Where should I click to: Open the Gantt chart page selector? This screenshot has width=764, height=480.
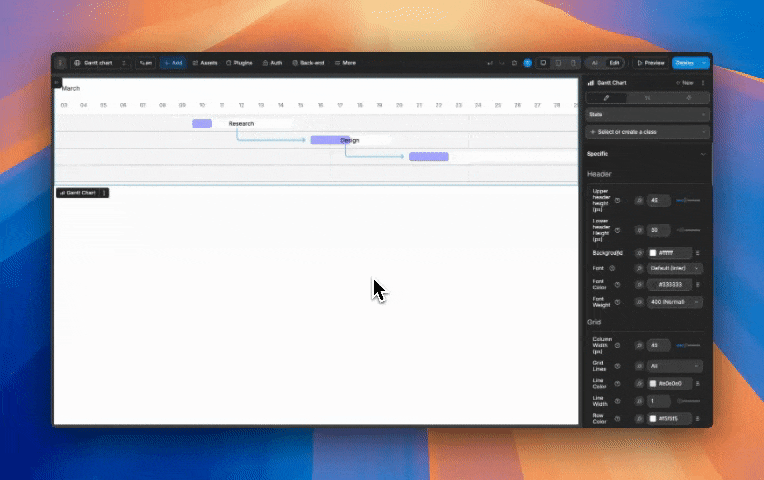(x=100, y=63)
